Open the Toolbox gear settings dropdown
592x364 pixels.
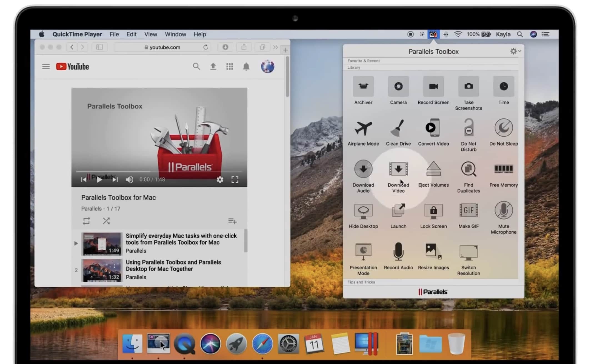pos(515,51)
